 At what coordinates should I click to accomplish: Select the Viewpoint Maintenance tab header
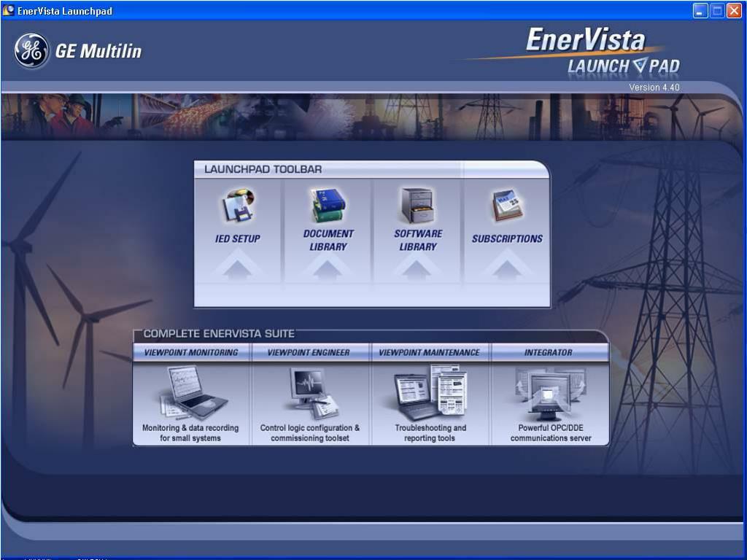pos(429,352)
